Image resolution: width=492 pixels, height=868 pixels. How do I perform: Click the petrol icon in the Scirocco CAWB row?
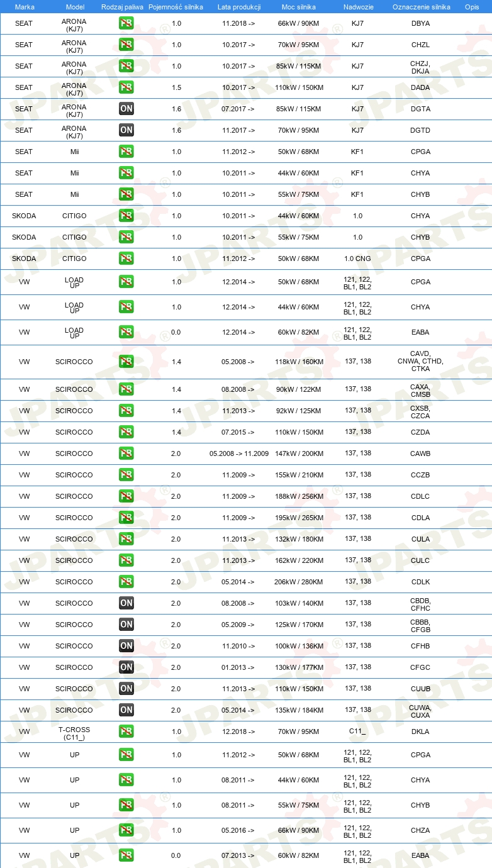[x=126, y=453]
